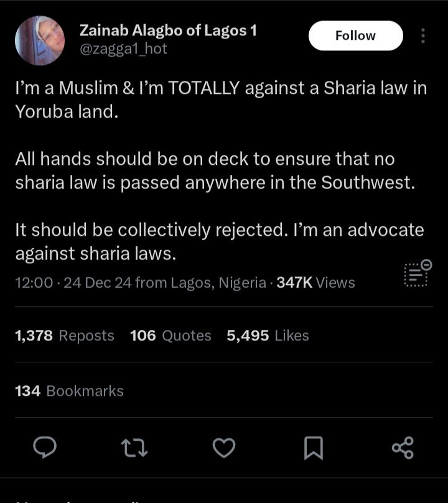Tap the reader mode icon beside views

click(x=418, y=273)
